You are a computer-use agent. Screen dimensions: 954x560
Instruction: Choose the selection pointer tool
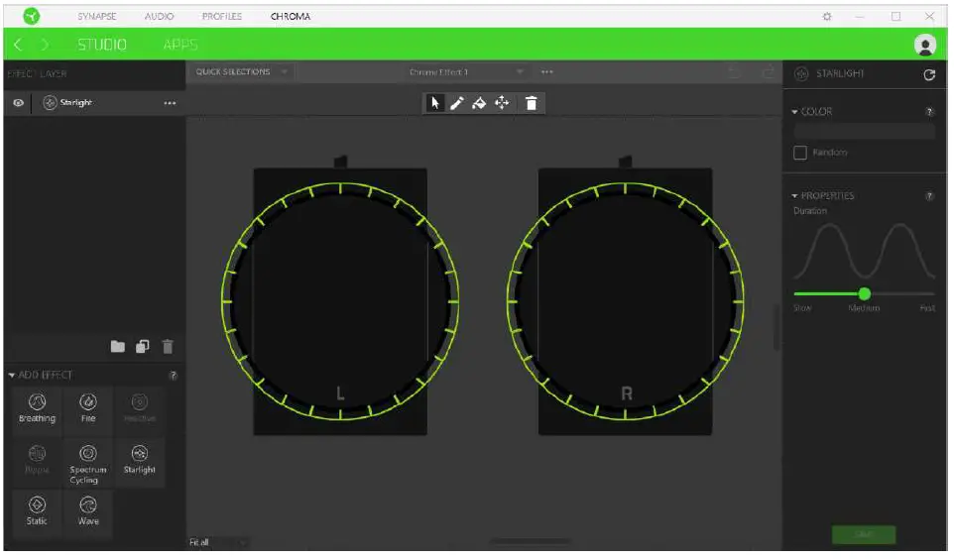pyautogui.click(x=434, y=103)
